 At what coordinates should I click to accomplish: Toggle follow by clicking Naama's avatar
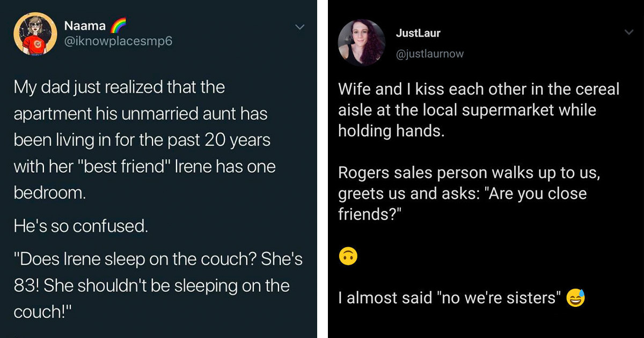[x=35, y=33]
